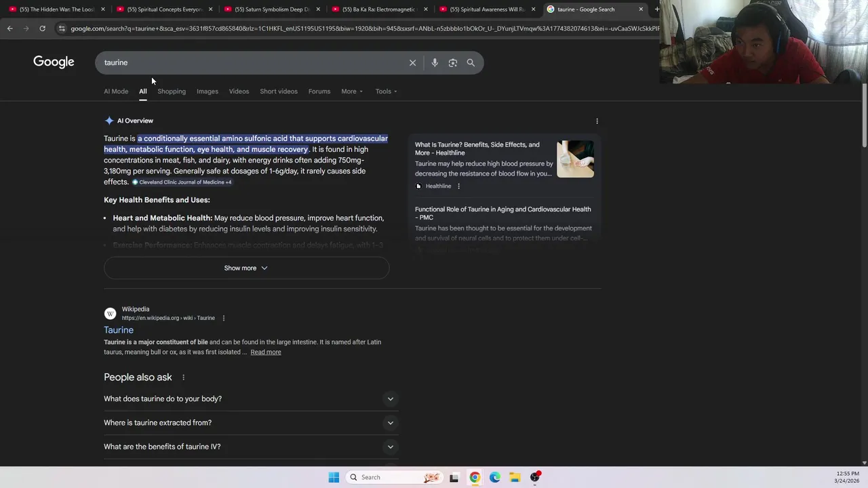Click the Wikipedia URL breadcrumb
The image size is (868, 488).
pyautogui.click(x=168, y=318)
